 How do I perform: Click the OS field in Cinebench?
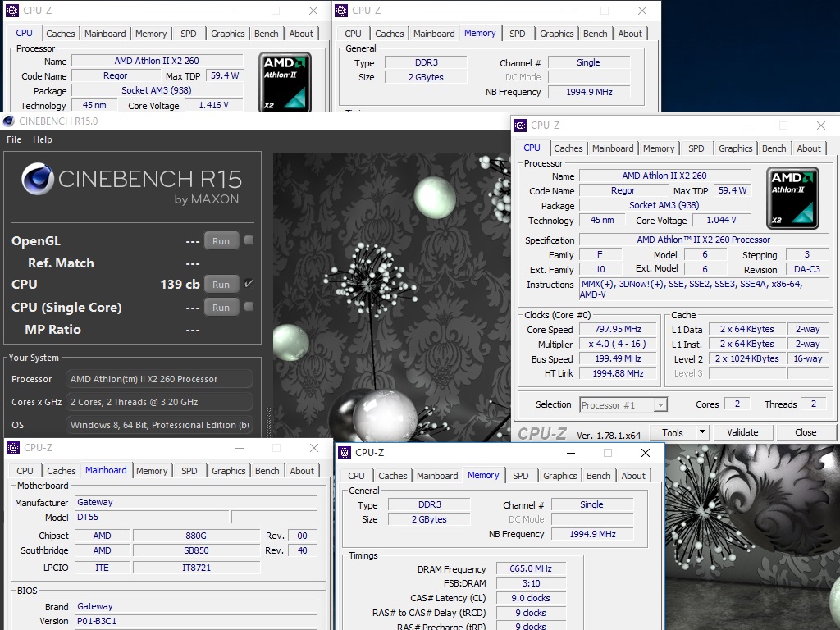[x=159, y=425]
